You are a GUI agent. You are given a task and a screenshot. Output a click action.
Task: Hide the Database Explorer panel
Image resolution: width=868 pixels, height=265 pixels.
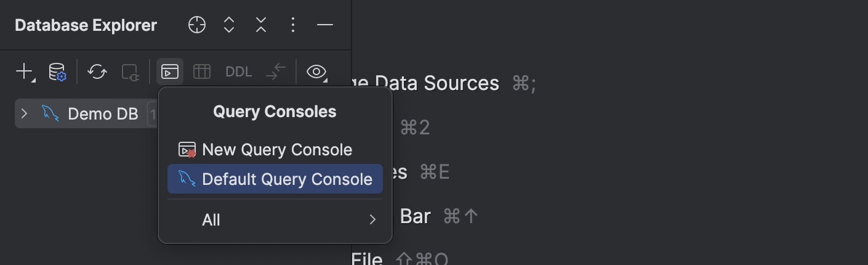(325, 25)
